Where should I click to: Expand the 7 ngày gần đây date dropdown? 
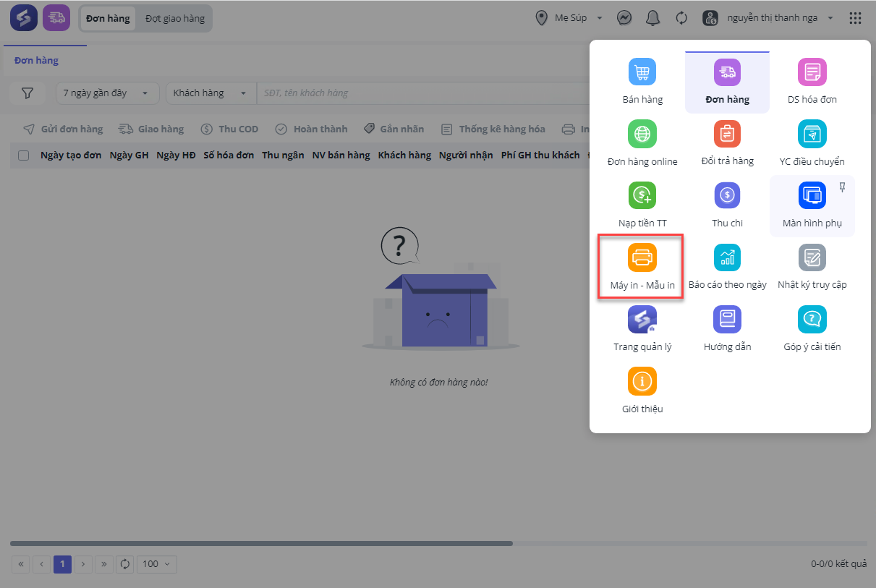[x=108, y=93]
